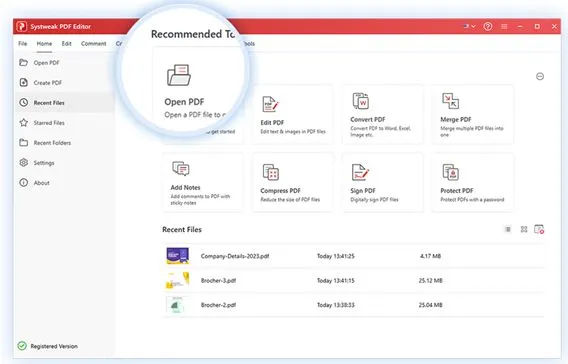Click the Open PDF folder icon in sidebar

(x=24, y=62)
